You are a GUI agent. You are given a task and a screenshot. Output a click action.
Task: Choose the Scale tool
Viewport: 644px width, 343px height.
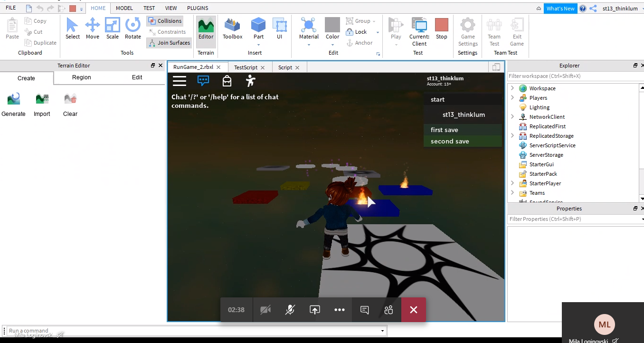point(113,29)
